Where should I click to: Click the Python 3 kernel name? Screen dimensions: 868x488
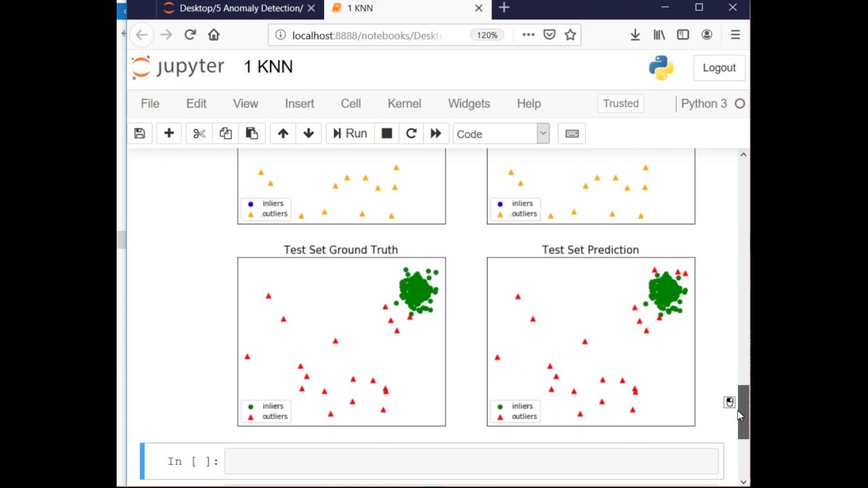(x=704, y=104)
